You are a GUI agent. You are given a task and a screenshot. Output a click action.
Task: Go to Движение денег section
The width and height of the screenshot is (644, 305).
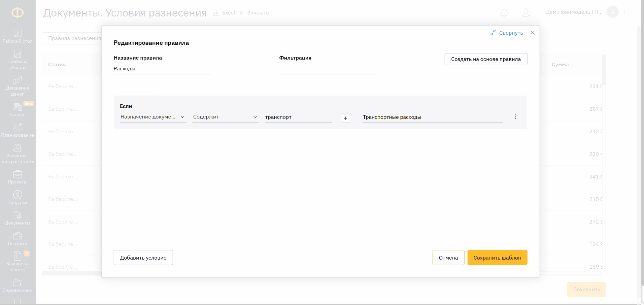(x=18, y=86)
